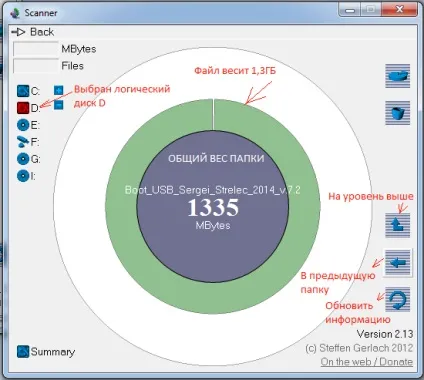Go one level up with up-arrow icon
Screen dimensions: 424x380
pyautogui.click(x=398, y=225)
